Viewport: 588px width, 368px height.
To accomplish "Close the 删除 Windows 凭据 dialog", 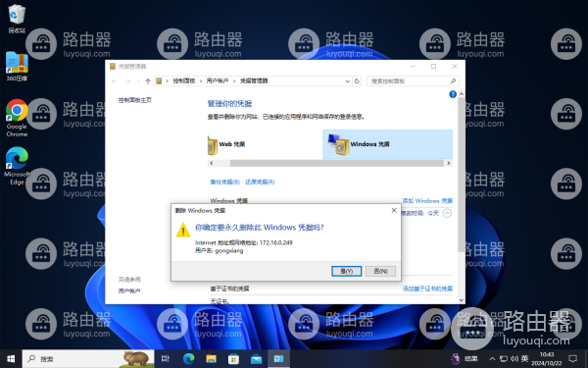I will click(394, 210).
